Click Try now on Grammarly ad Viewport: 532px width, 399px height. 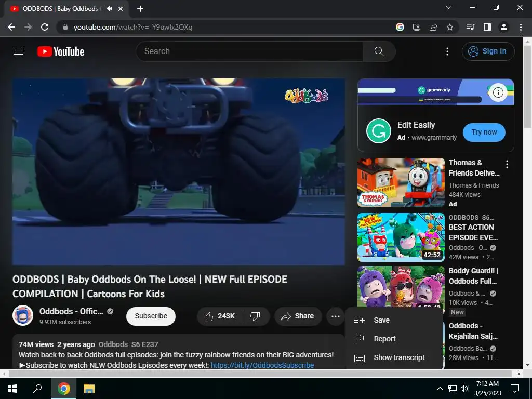484,132
